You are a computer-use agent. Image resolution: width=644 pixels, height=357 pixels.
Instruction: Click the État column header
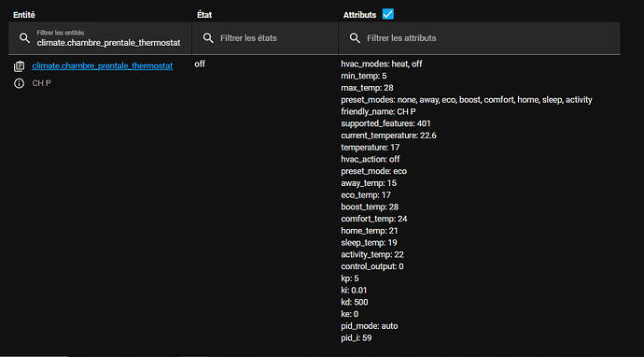pos(204,15)
